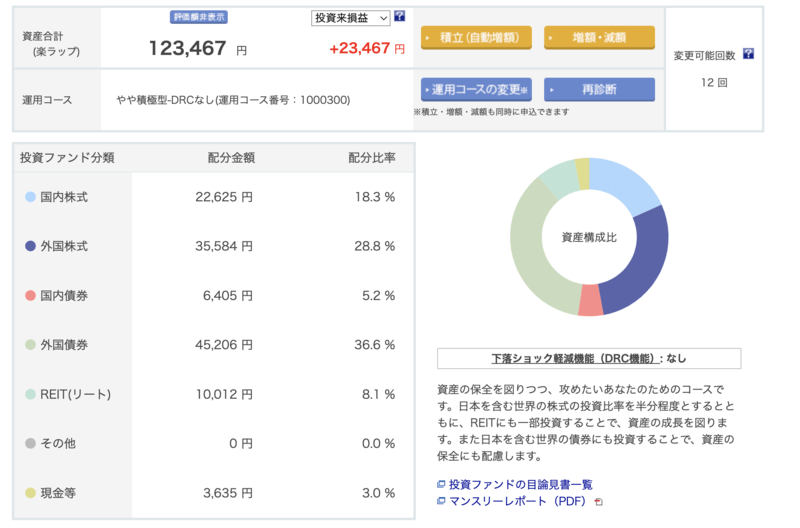Open the 投資来損益 dropdown
The height and width of the screenshot is (528, 800).
click(351, 18)
